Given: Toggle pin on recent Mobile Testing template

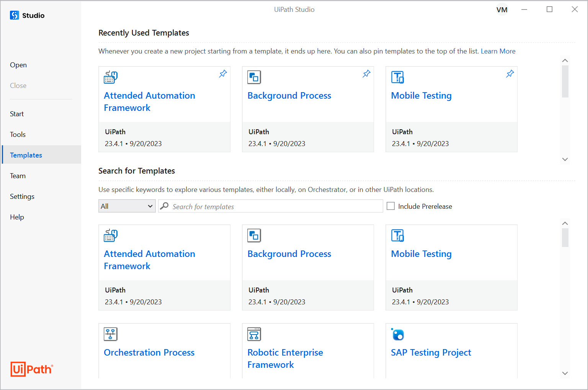Looking at the screenshot, I should [510, 74].
